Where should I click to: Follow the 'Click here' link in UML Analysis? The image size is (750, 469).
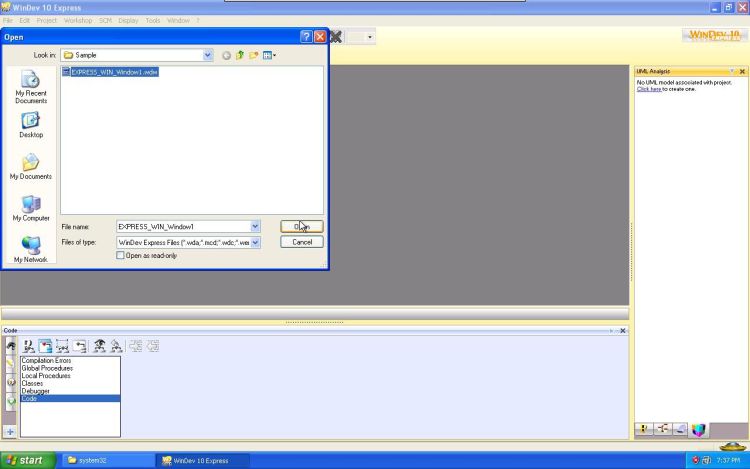pyautogui.click(x=649, y=89)
